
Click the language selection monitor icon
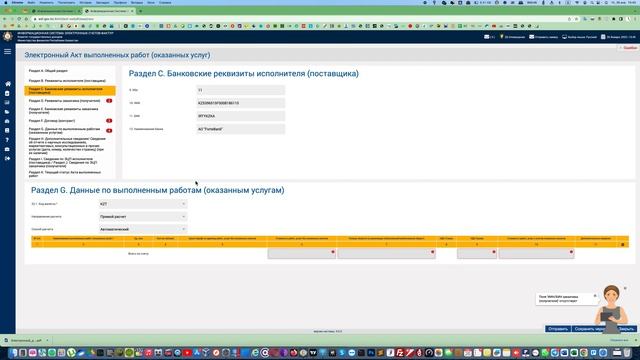pos(564,37)
